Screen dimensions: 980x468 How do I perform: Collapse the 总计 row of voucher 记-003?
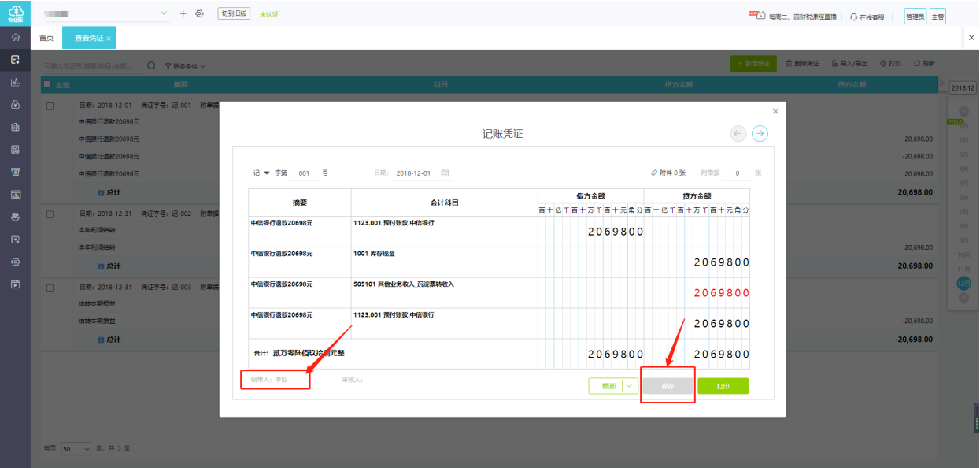point(101,340)
